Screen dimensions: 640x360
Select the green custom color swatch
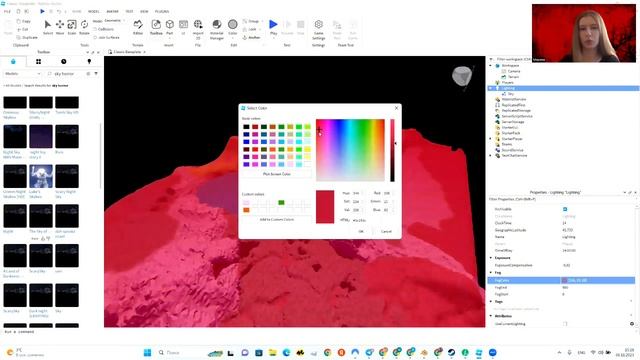point(281,202)
